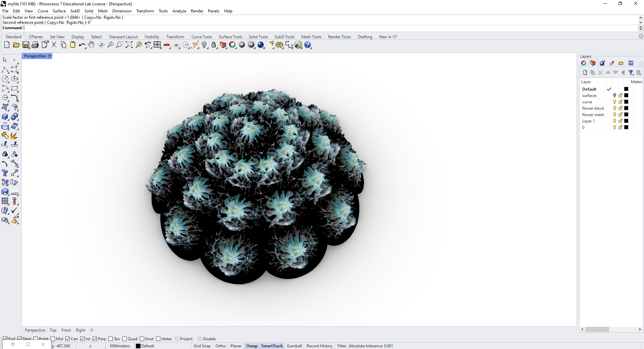Switch to the Top viewport tab
This screenshot has height=349, width=644.
(53, 330)
